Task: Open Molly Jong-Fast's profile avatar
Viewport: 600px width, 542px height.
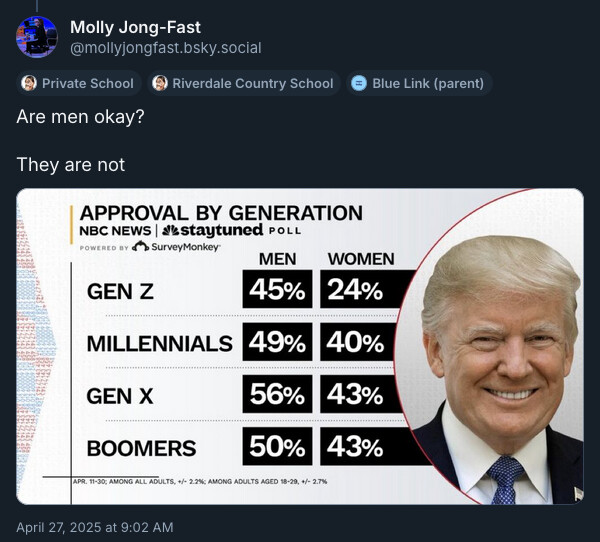Action: click(37, 37)
